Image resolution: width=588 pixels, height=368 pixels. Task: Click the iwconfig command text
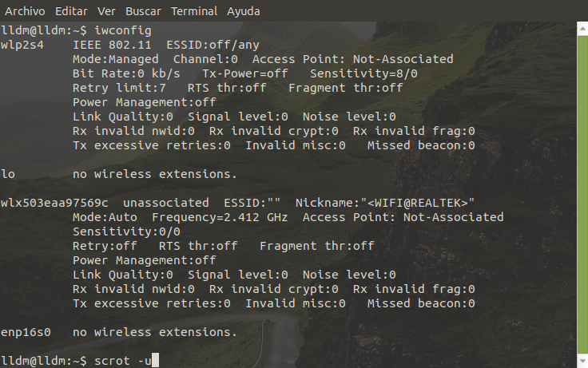[122, 30]
